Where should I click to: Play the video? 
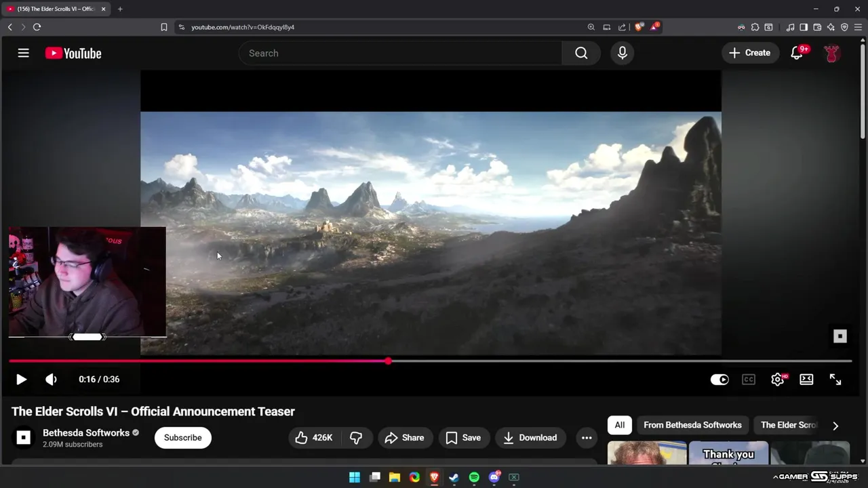[21, 380]
